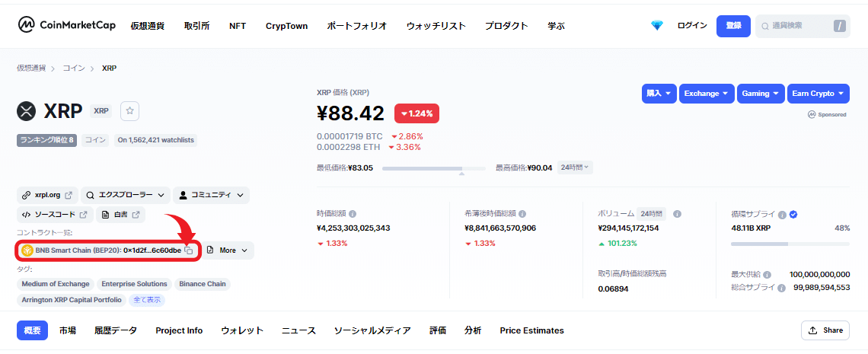Change the 24時間 price range selector
Viewport: 868px width, 354px height.
click(575, 167)
